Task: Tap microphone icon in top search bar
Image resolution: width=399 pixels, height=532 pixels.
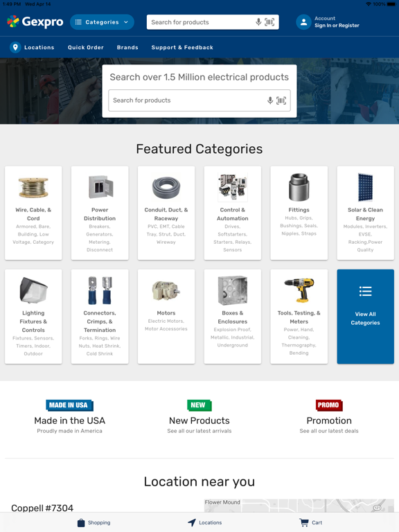Action: pyautogui.click(x=258, y=22)
